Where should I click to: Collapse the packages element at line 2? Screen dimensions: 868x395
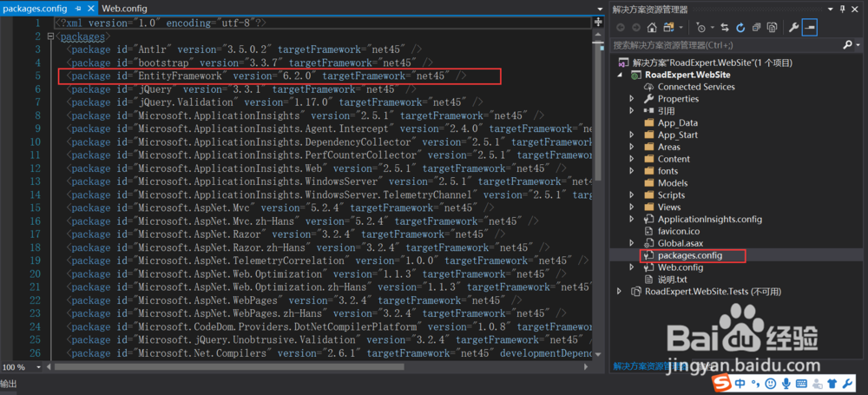51,36
